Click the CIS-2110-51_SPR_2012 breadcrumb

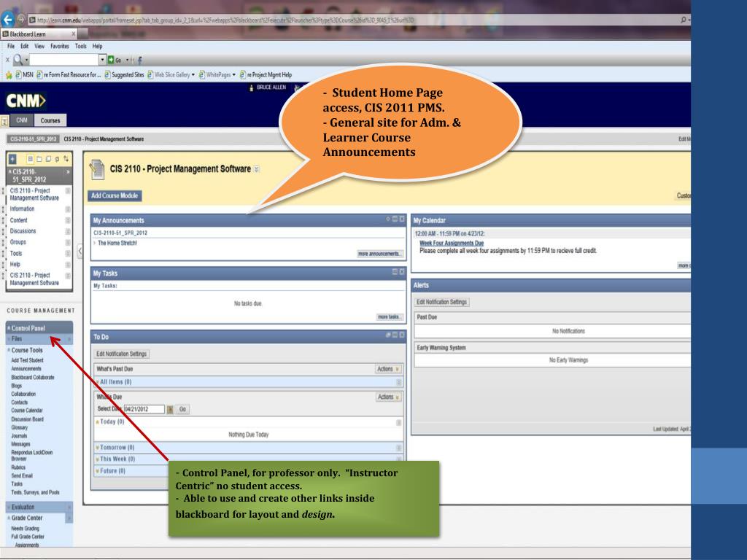tap(34, 139)
